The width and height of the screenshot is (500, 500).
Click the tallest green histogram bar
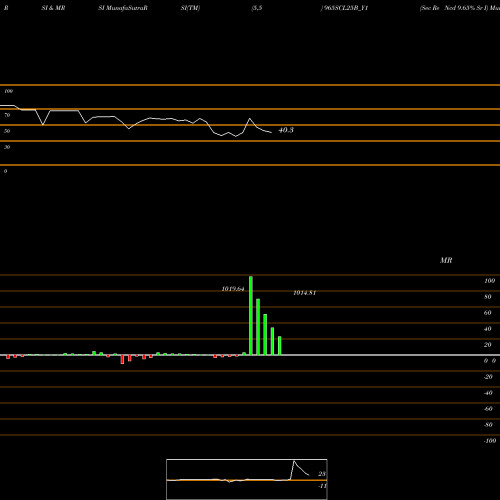(251, 315)
